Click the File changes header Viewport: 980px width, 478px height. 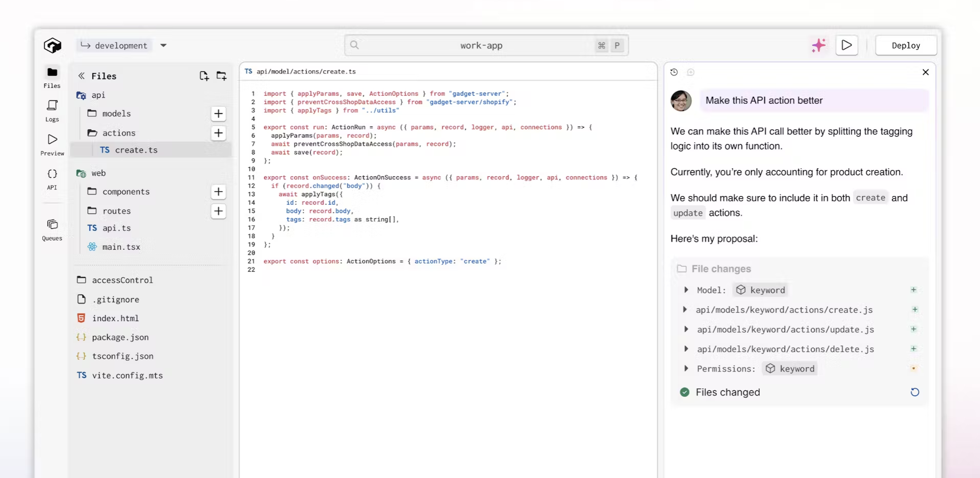tap(714, 269)
